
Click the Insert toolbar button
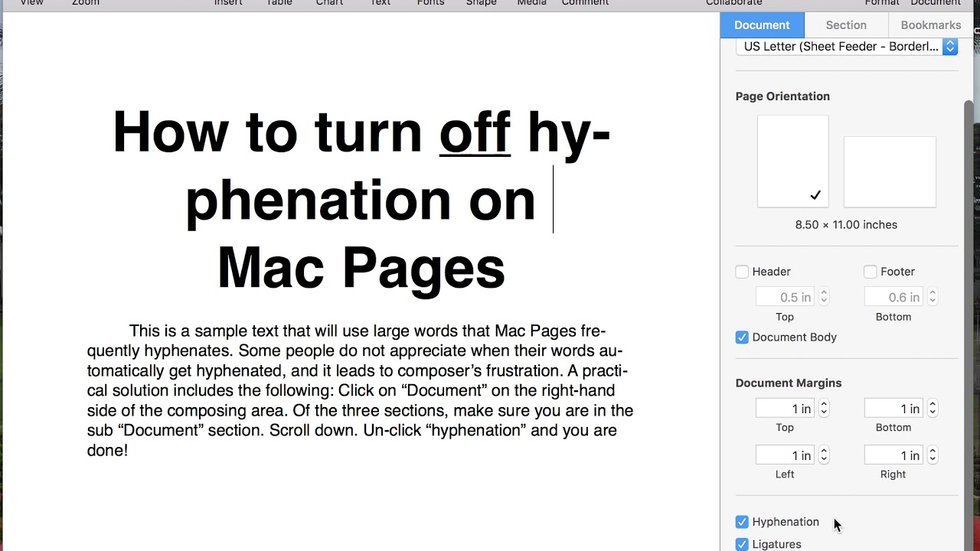pos(228,3)
